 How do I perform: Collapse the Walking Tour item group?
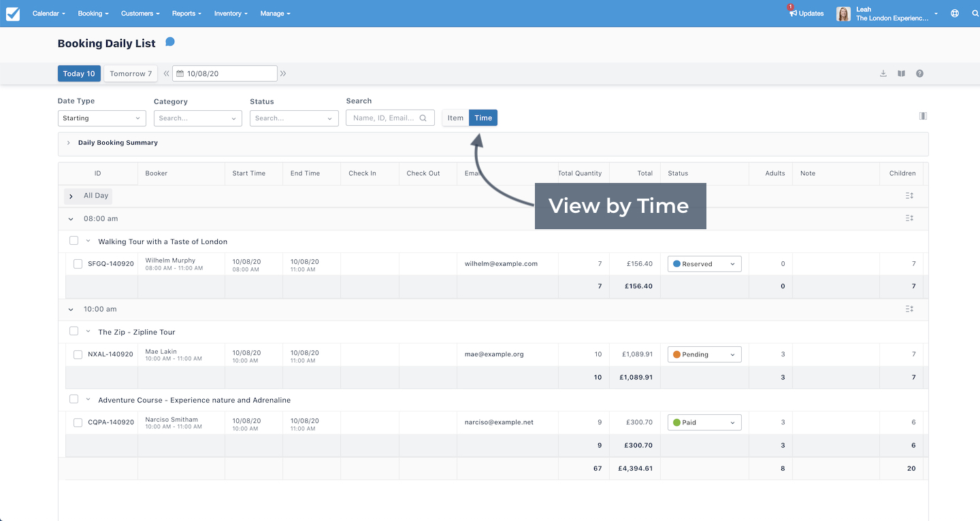pos(88,241)
